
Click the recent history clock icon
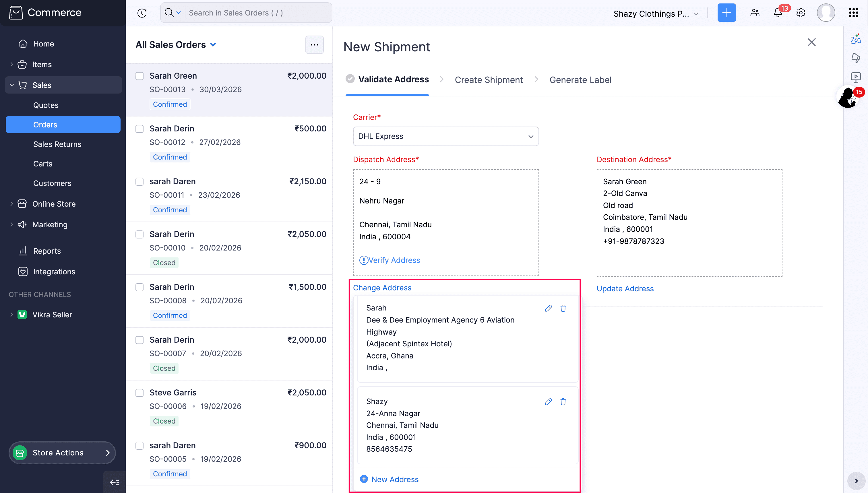point(142,13)
